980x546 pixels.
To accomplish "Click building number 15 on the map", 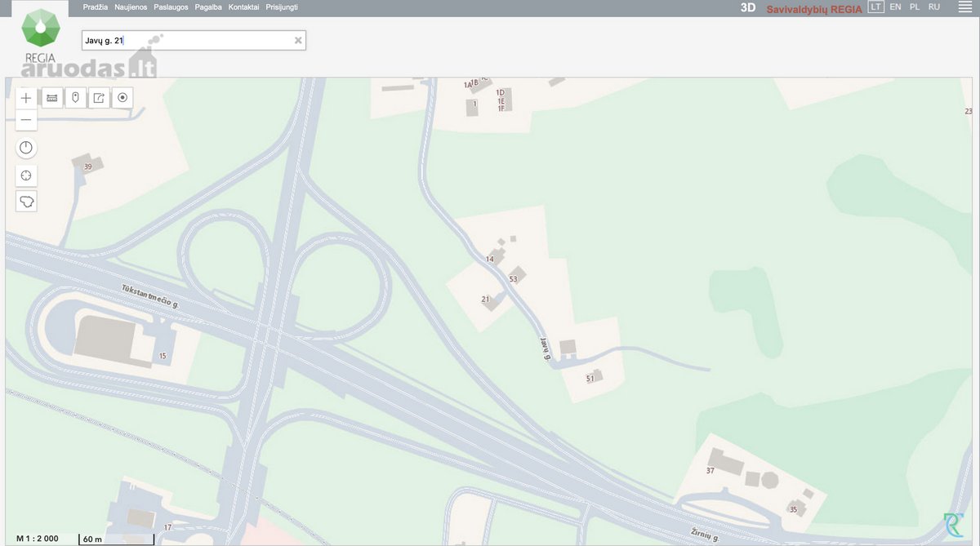I will (x=163, y=356).
